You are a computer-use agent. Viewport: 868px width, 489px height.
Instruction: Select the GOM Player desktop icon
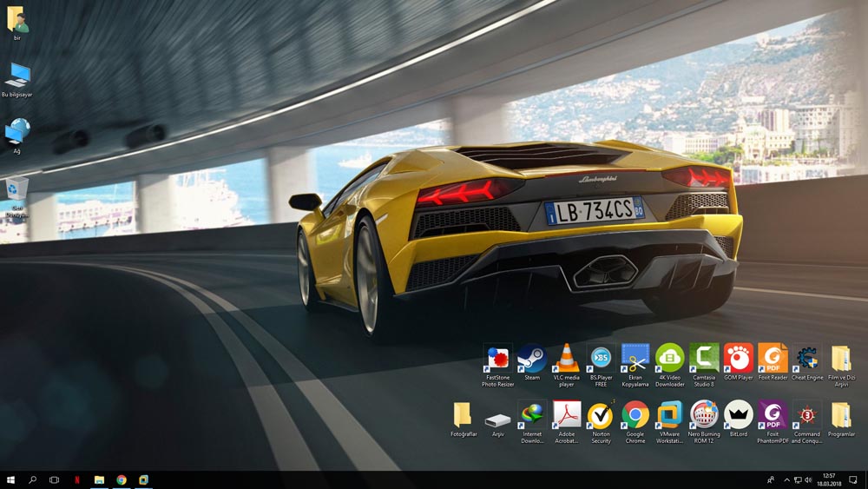(x=738, y=359)
